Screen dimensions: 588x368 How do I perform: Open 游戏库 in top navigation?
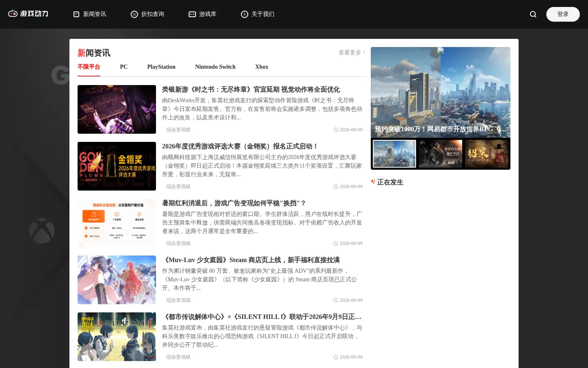tap(208, 14)
